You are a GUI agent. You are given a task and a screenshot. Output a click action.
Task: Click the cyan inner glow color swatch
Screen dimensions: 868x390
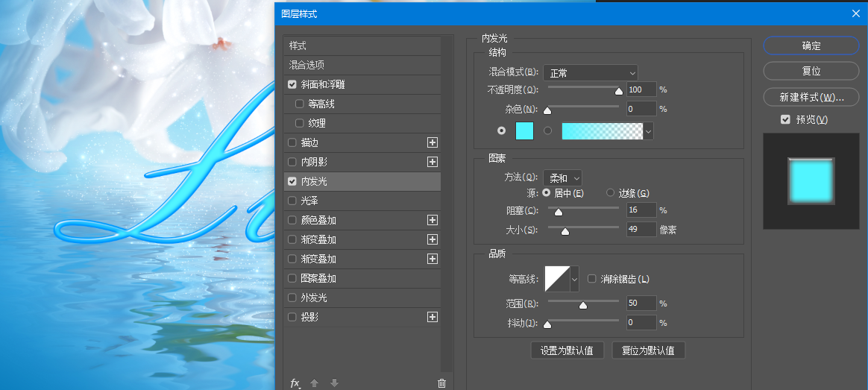pos(525,130)
